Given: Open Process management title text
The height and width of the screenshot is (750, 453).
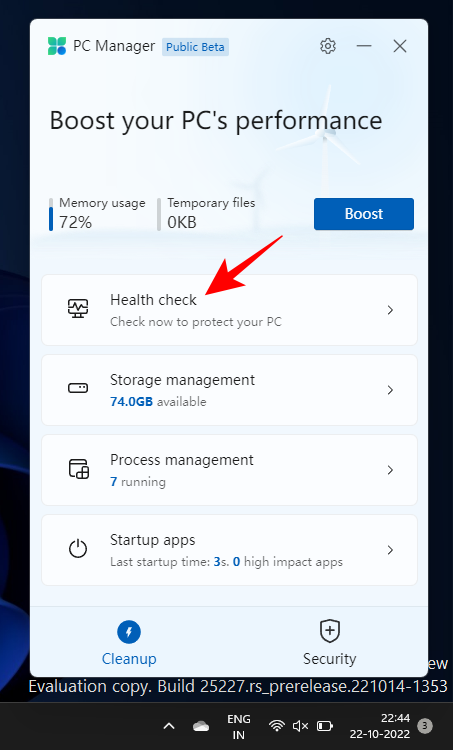Looking at the screenshot, I should pos(182,460).
